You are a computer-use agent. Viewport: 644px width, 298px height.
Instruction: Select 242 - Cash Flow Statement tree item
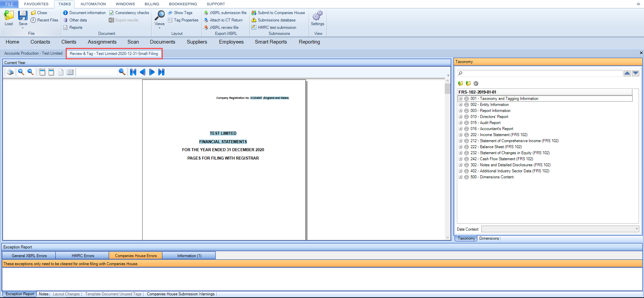[x=501, y=159]
